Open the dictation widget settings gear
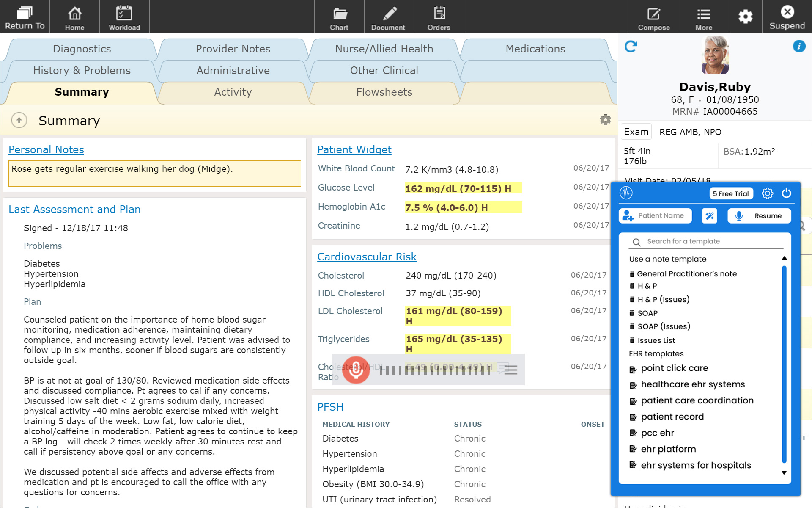Image resolution: width=812 pixels, height=508 pixels. click(768, 193)
